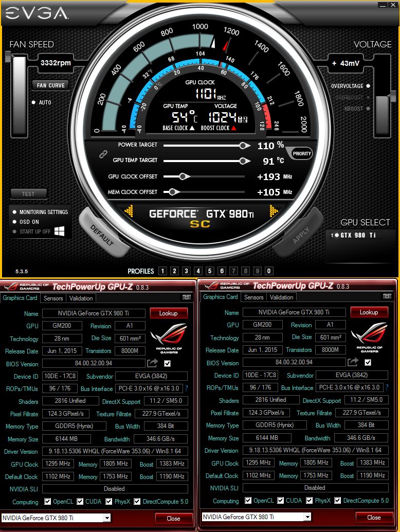
Task: Toggle UEFI checkbox in left GPU-Z window
Action: coord(167,363)
